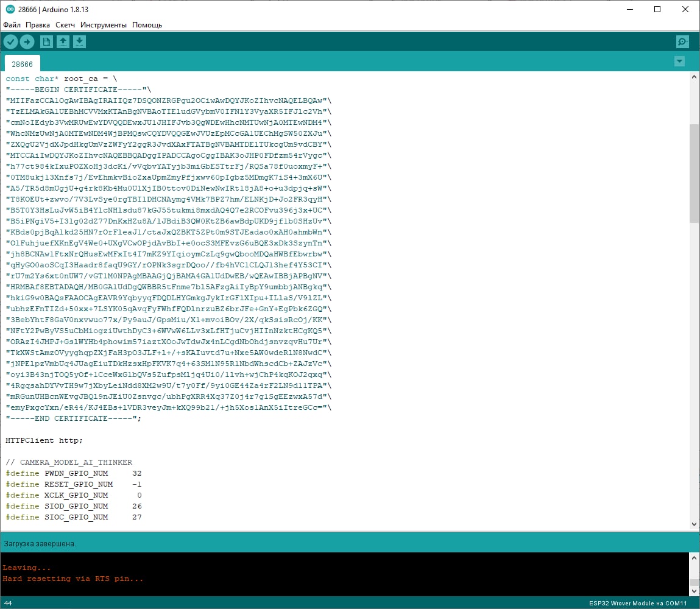The image size is (700, 609).
Task: Click the editor vertical scrollbar thumb
Action: point(694,173)
